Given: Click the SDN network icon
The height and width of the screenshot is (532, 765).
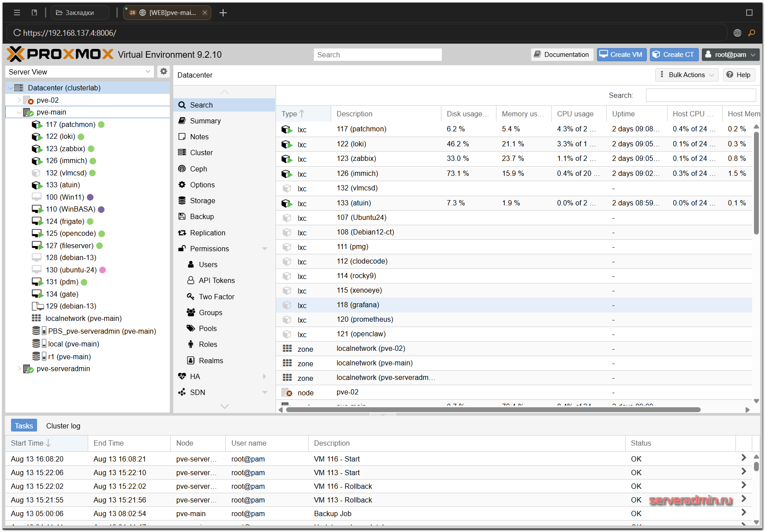Looking at the screenshot, I should pos(182,392).
